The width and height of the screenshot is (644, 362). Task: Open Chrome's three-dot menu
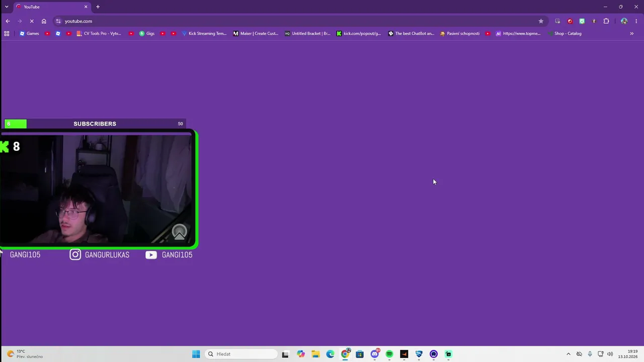point(636,21)
